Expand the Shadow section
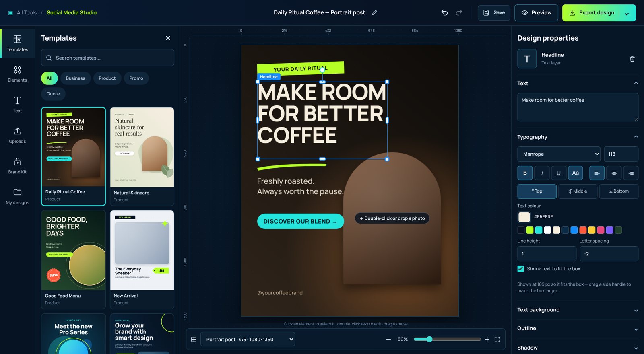Screen dimensions: 644x354 click(x=578, y=348)
